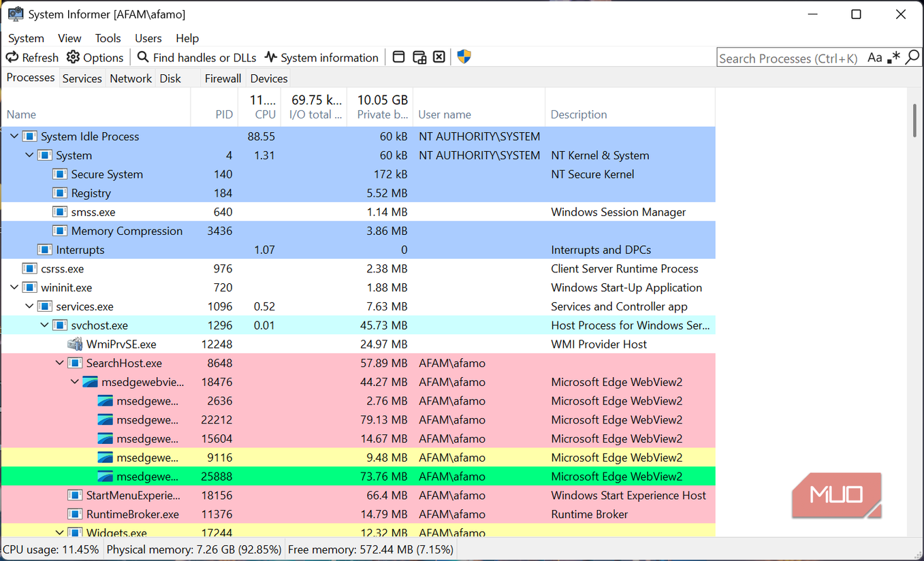Image resolution: width=924 pixels, height=561 pixels.
Task: Click the administrator shield icon
Action: (464, 57)
